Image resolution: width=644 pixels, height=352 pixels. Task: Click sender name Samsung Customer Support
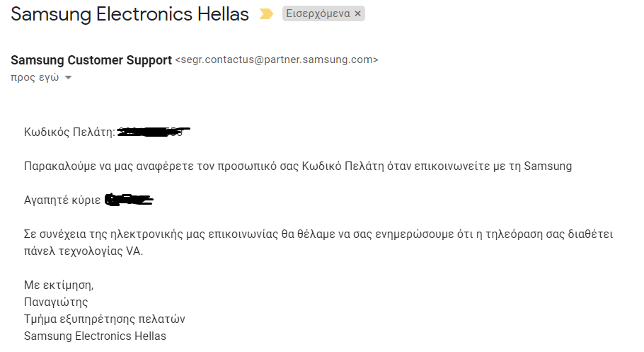pyautogui.click(x=91, y=60)
